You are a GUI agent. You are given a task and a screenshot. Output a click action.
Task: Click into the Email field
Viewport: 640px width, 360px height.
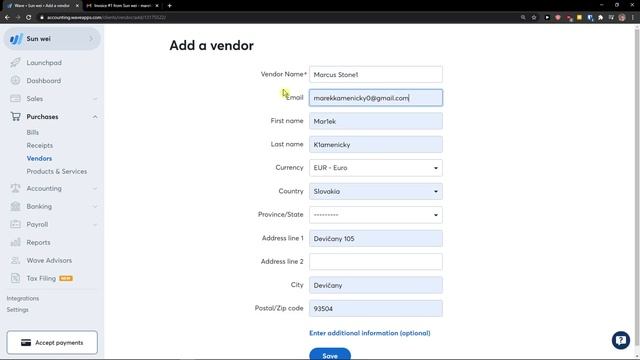point(376,98)
